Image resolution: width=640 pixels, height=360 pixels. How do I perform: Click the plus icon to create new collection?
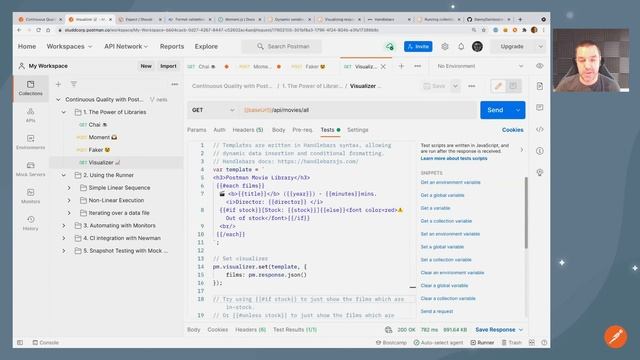[x=58, y=84]
